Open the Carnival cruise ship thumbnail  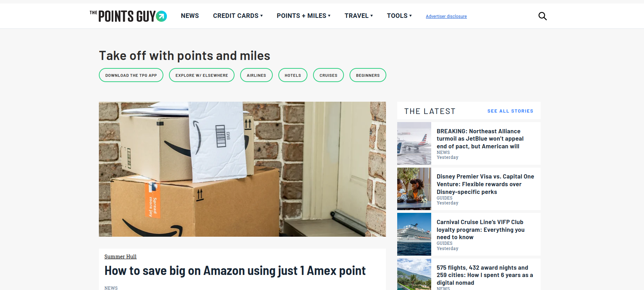(414, 234)
